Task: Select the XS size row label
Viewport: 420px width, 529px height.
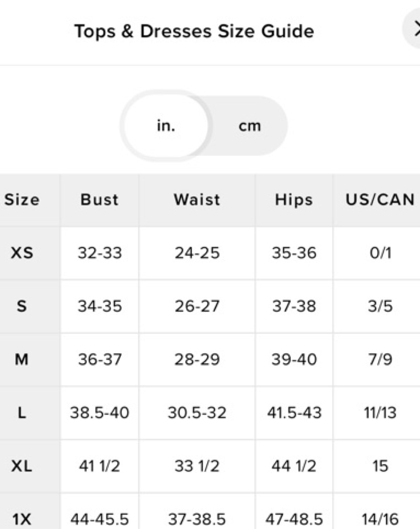Action: tap(22, 253)
